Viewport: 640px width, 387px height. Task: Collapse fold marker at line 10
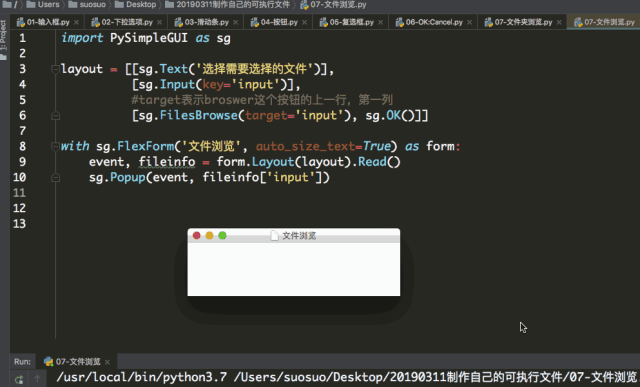(56, 178)
